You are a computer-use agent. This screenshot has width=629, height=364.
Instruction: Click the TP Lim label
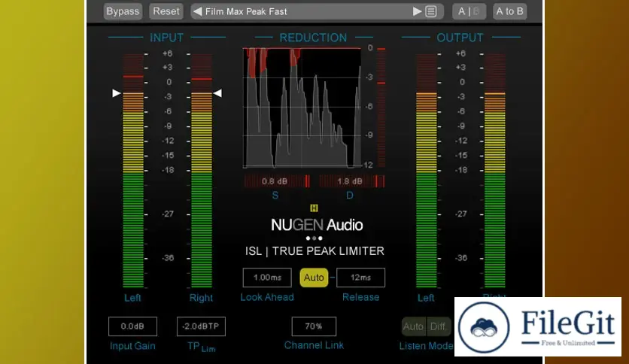click(202, 347)
